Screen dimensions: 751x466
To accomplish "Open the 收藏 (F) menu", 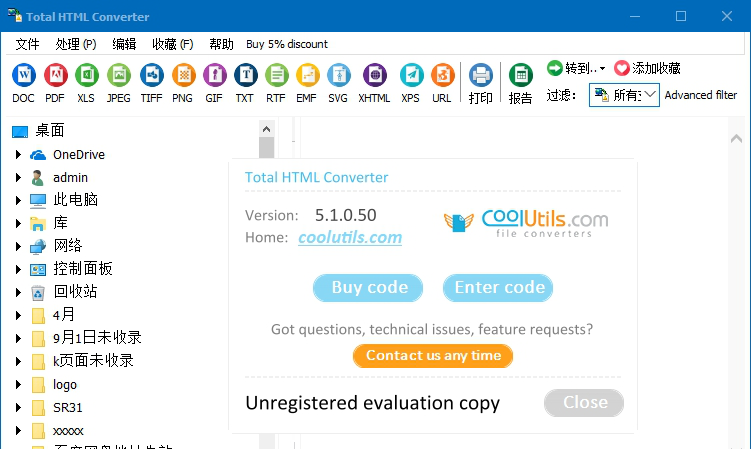I will point(172,44).
